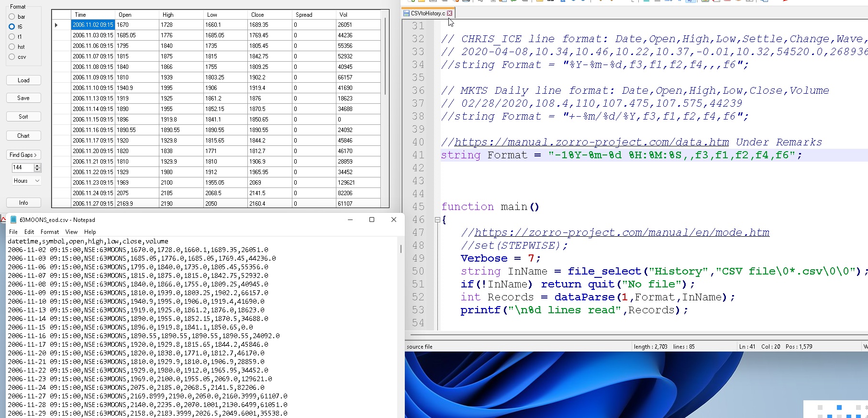Maximize the Notepad window
Viewport: 868px width, 418px height.
[372, 220]
